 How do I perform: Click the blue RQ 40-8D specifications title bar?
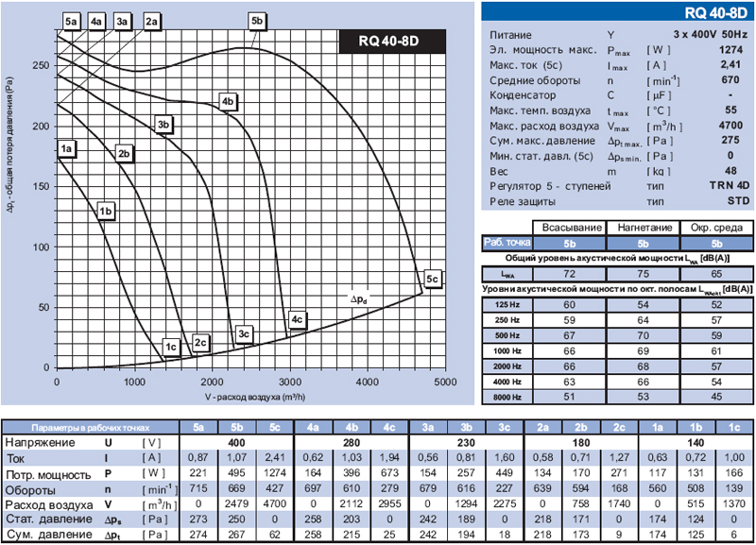pyautogui.click(x=617, y=12)
